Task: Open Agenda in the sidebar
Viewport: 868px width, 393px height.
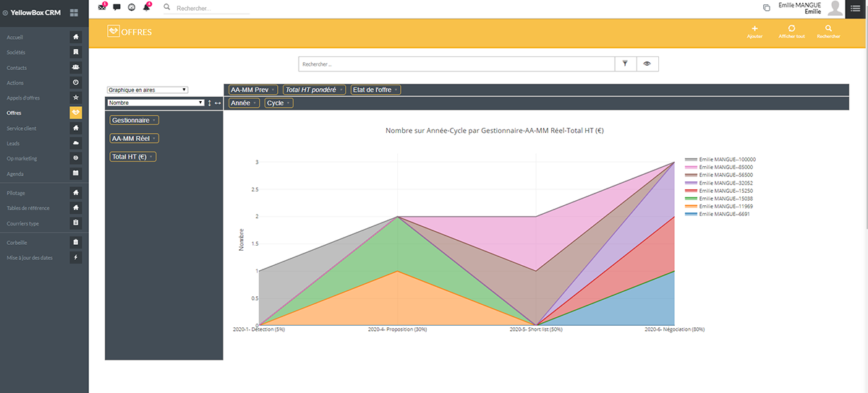Action: tap(15, 173)
